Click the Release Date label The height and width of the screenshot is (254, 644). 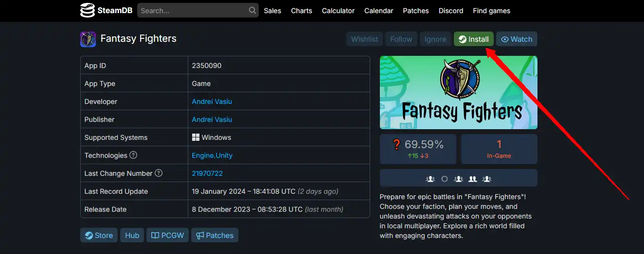point(105,209)
